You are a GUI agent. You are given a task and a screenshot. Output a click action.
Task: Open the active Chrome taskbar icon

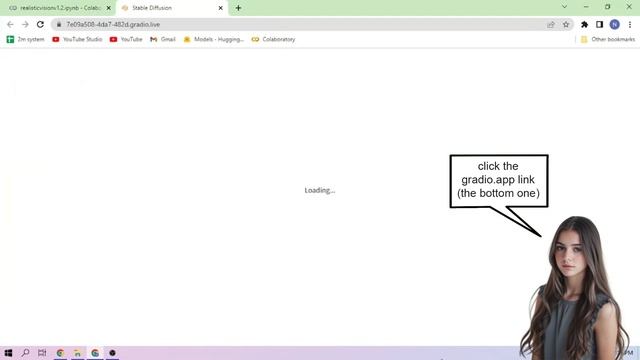click(95, 353)
